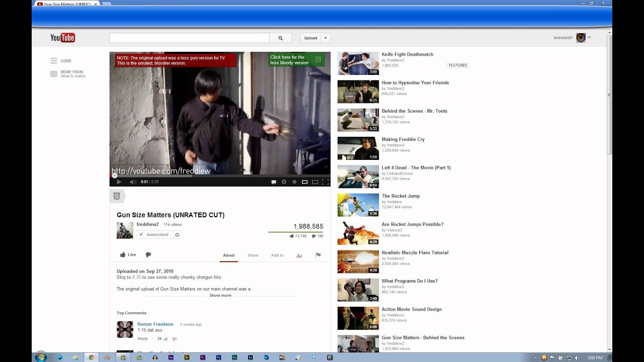Open video statistics bar chart icon
The height and width of the screenshot is (362, 644).
[x=299, y=255]
